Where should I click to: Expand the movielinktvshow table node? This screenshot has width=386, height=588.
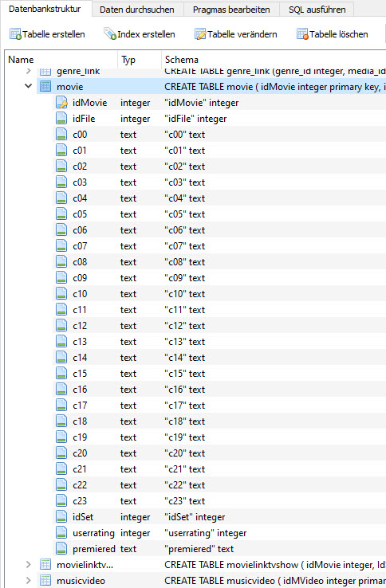click(28, 564)
